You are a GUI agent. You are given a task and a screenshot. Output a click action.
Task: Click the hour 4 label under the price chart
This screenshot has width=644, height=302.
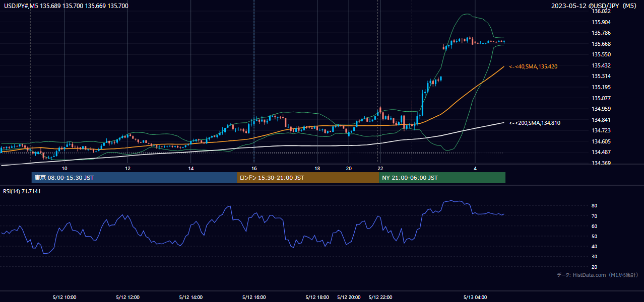tap(475, 168)
